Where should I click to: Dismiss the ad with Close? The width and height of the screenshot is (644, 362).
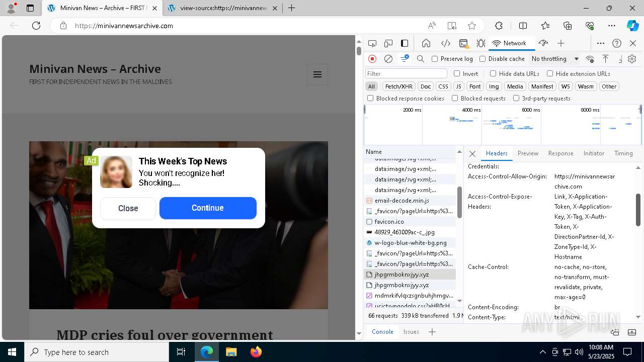(x=128, y=209)
